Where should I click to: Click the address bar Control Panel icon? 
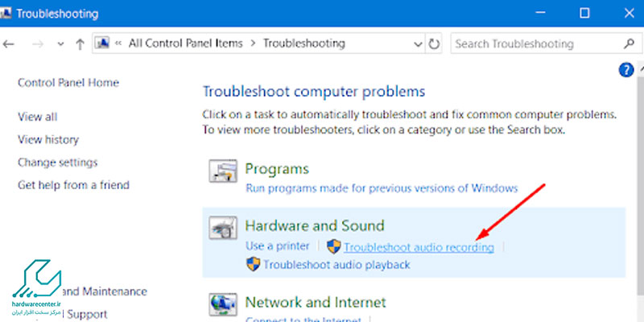pos(101,43)
